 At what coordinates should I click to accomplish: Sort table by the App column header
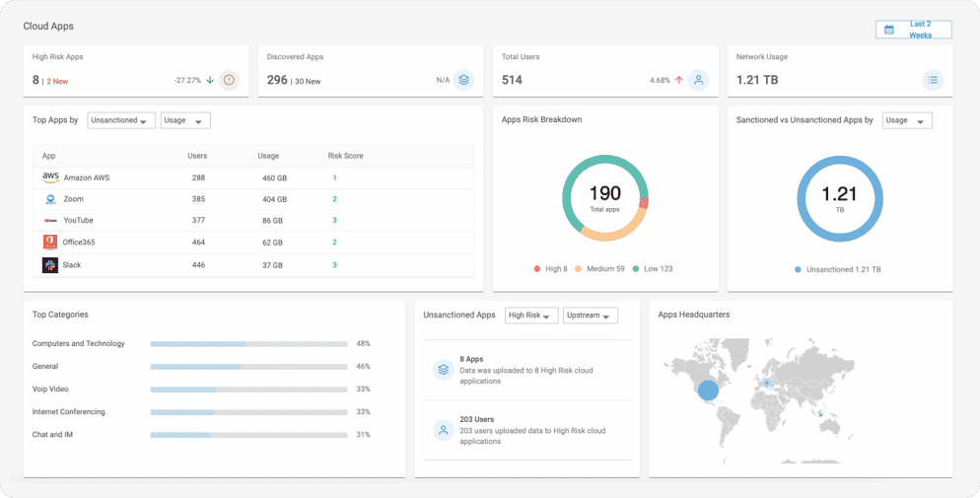[x=48, y=156]
